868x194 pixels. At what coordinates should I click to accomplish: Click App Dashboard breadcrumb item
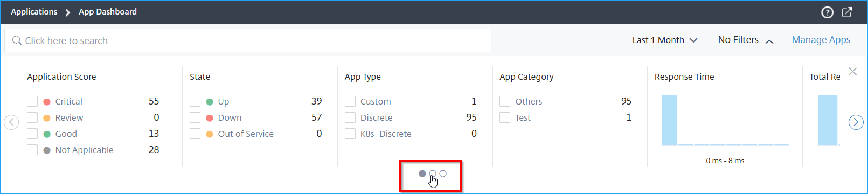pyautogui.click(x=108, y=12)
